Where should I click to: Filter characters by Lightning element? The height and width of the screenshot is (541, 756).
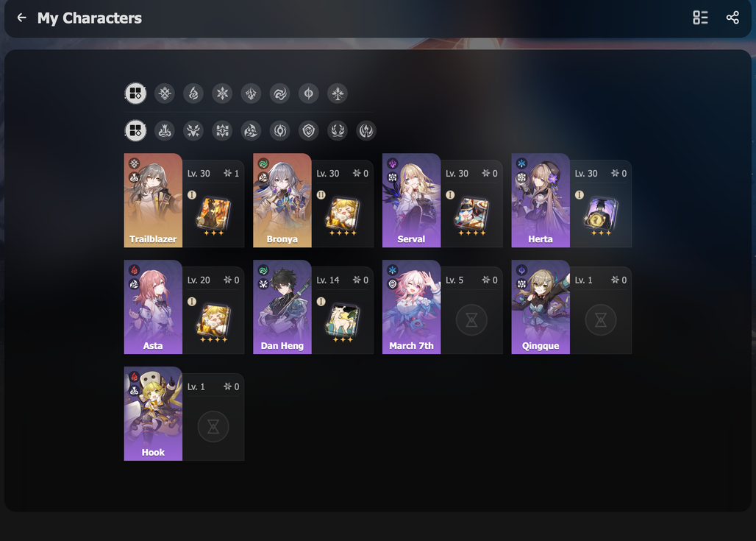pyautogui.click(x=252, y=93)
